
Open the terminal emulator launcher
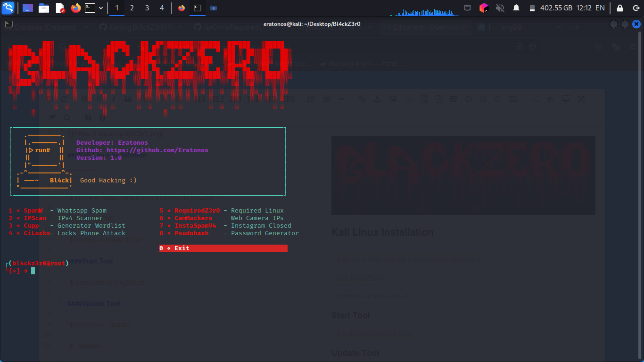click(x=90, y=8)
